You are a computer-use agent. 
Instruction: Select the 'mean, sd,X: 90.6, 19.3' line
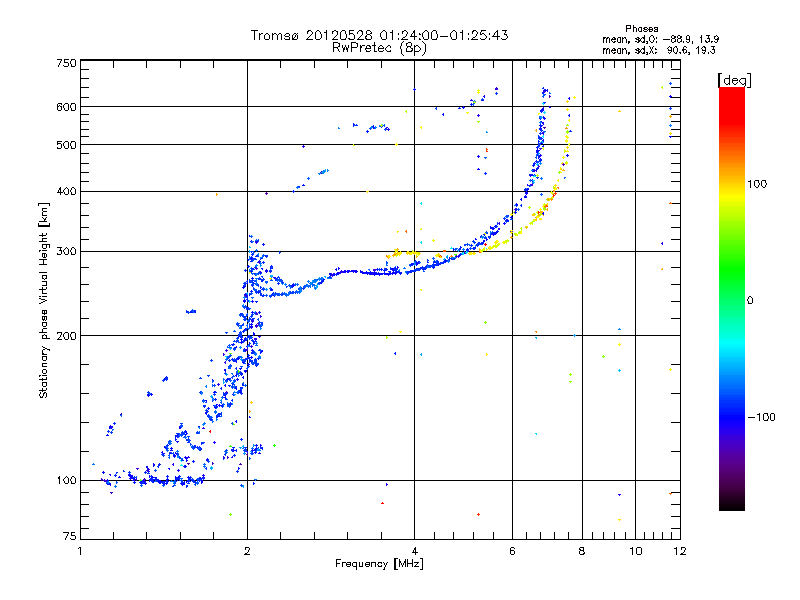coord(659,50)
